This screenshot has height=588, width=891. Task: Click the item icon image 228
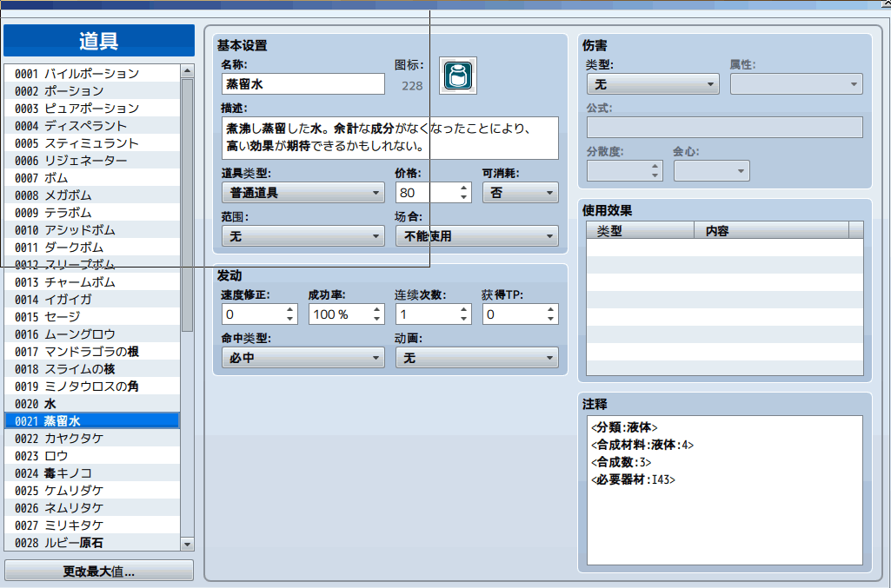458,76
